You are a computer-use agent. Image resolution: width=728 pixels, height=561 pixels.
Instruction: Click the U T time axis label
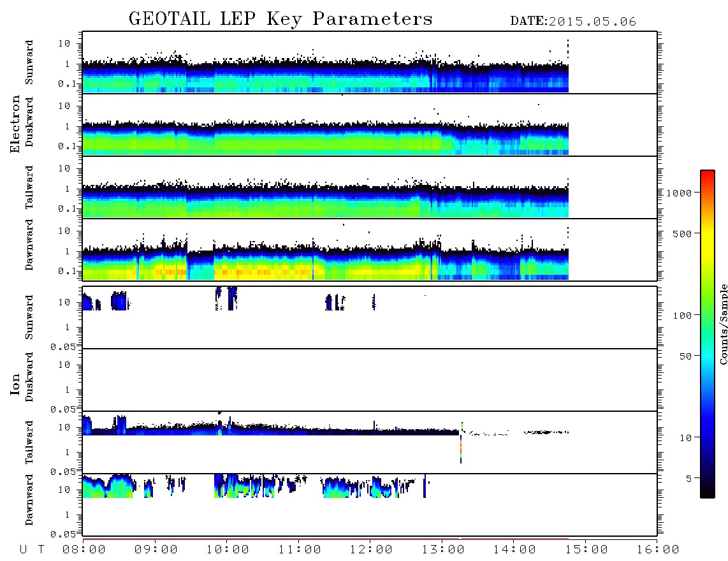32,550
